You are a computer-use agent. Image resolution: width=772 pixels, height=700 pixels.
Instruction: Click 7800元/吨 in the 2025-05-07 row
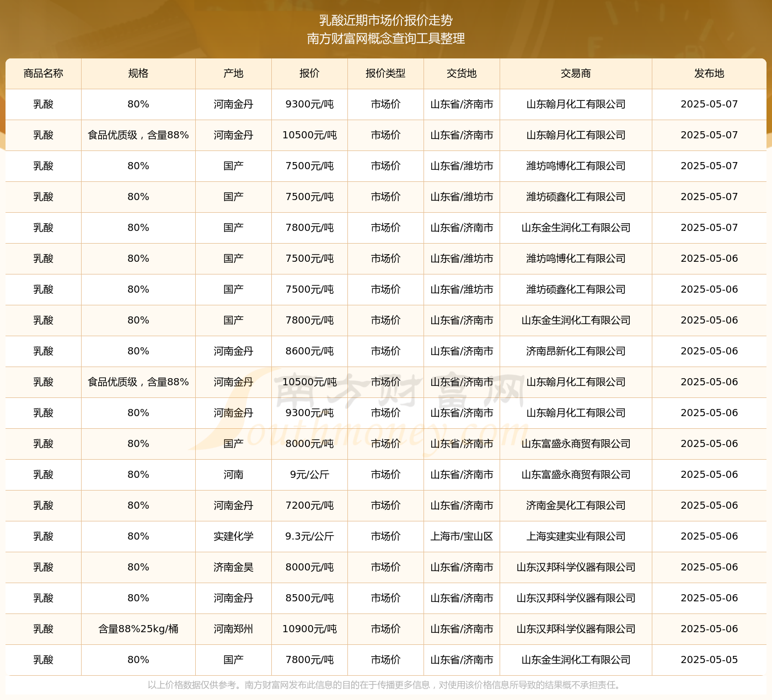click(x=309, y=228)
